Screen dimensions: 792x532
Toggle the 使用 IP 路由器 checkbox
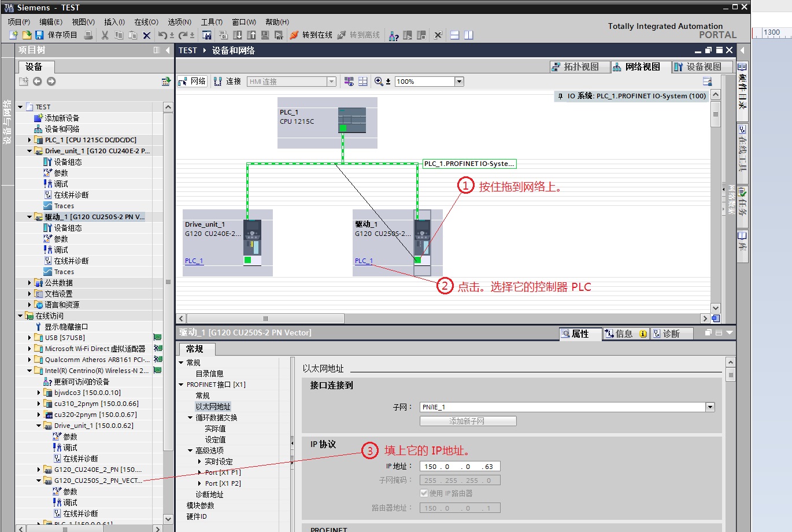tap(424, 493)
